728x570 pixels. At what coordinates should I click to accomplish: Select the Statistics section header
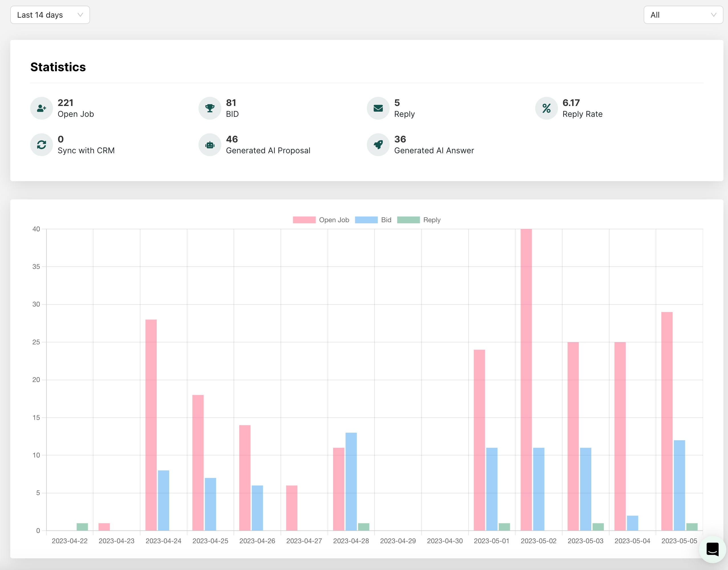[58, 67]
